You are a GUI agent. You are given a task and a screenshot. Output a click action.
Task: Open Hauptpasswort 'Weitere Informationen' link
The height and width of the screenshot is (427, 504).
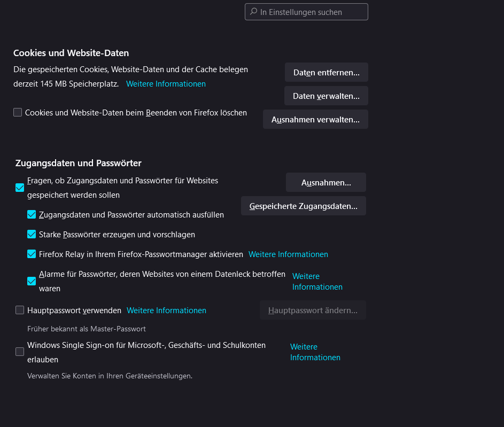click(x=166, y=310)
